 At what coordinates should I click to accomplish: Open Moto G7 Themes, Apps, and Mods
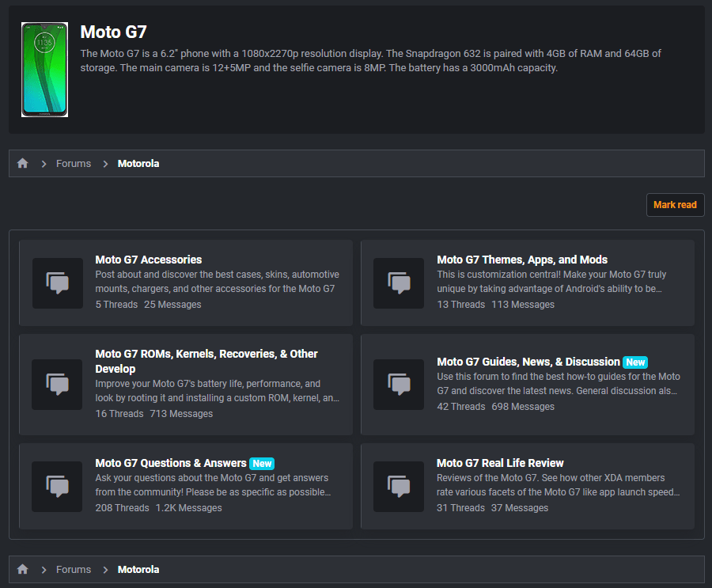pos(522,260)
